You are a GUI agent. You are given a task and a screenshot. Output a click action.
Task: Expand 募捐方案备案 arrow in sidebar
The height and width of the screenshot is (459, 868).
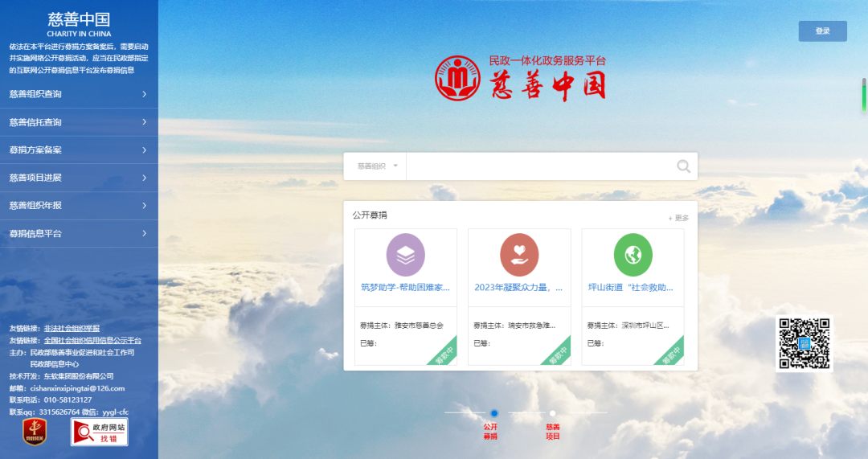pyautogui.click(x=145, y=150)
